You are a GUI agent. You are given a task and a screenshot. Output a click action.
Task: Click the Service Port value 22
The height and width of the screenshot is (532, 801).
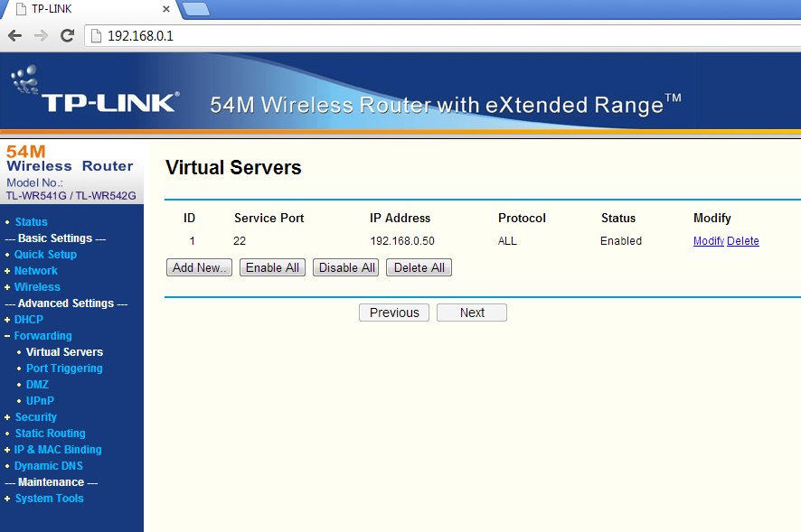tap(240, 241)
